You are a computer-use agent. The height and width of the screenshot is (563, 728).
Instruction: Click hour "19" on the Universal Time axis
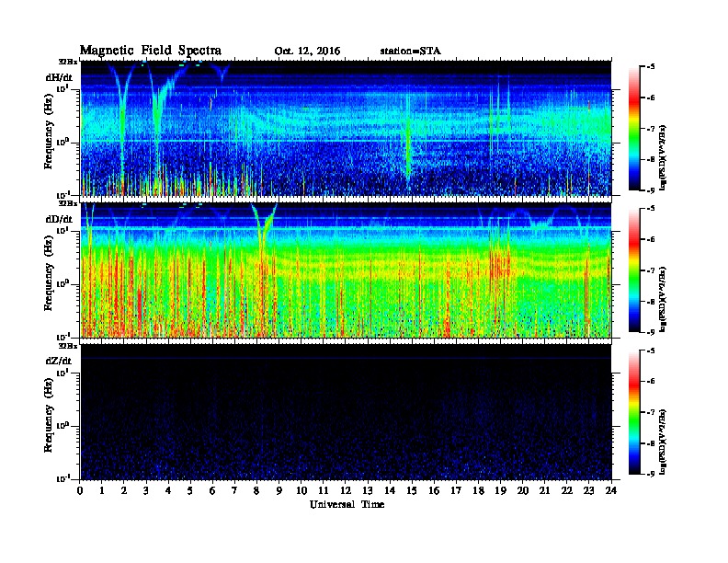[500, 490]
